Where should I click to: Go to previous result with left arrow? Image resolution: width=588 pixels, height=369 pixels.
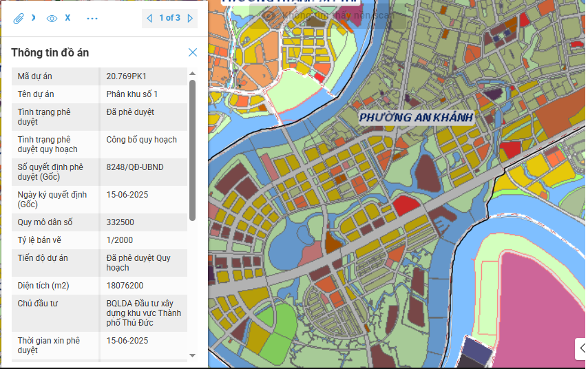[x=149, y=18]
